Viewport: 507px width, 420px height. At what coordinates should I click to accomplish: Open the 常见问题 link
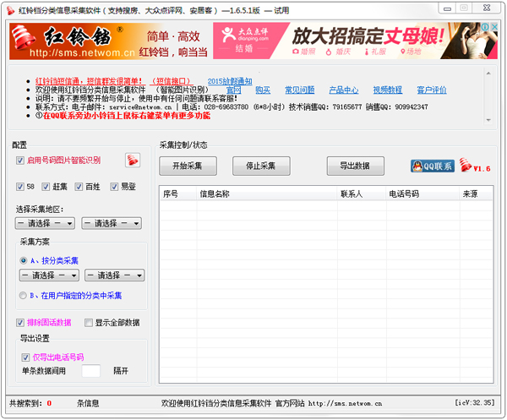(x=299, y=90)
